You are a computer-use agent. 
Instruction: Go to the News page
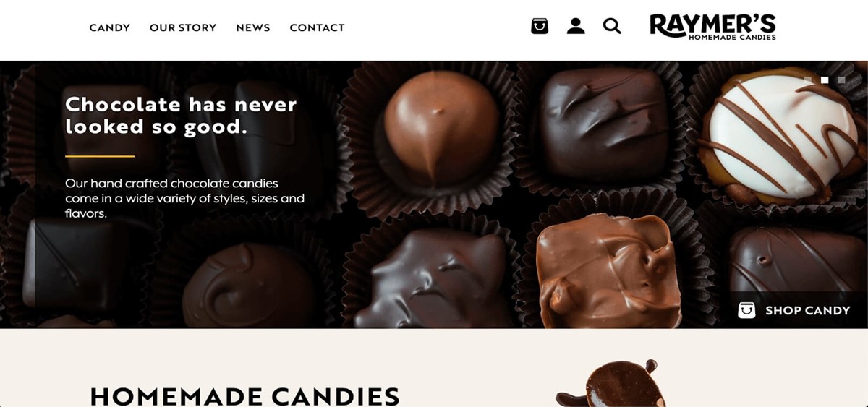pyautogui.click(x=253, y=27)
